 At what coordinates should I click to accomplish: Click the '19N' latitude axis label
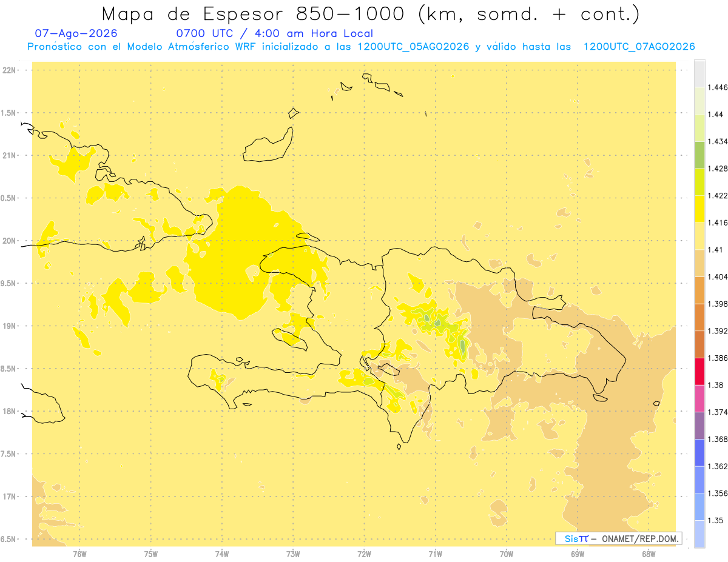tap(9, 326)
